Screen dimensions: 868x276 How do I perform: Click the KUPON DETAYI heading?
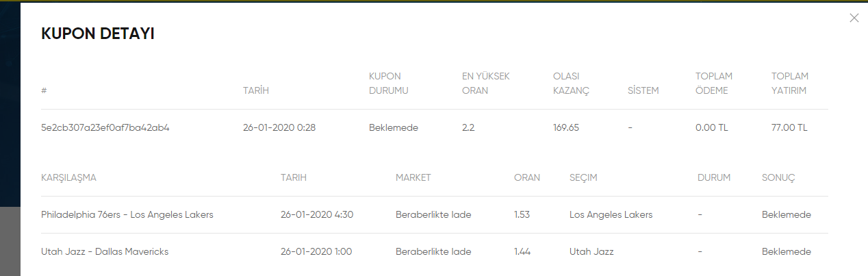(x=98, y=34)
